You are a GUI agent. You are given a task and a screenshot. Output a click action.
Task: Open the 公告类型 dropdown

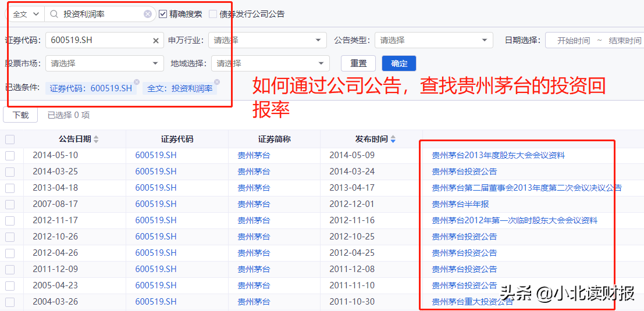[x=434, y=41]
